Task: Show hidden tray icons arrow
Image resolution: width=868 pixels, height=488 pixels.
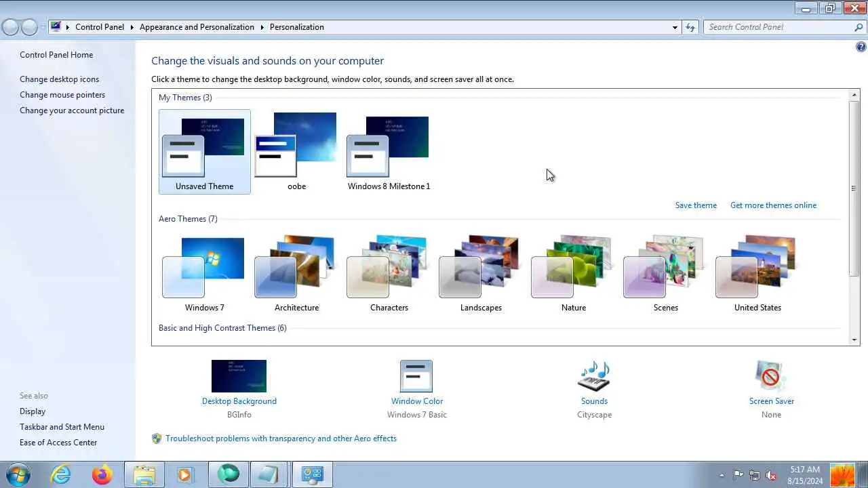Action: (x=722, y=475)
